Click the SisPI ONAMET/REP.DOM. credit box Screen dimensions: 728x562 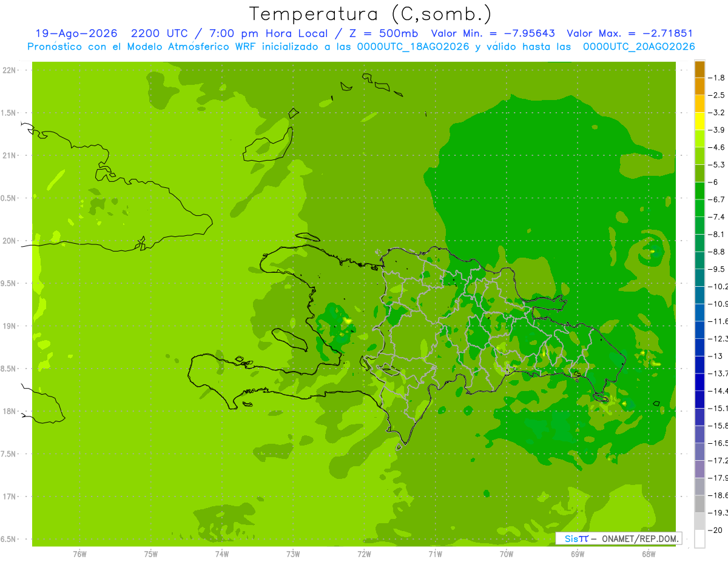(618, 538)
